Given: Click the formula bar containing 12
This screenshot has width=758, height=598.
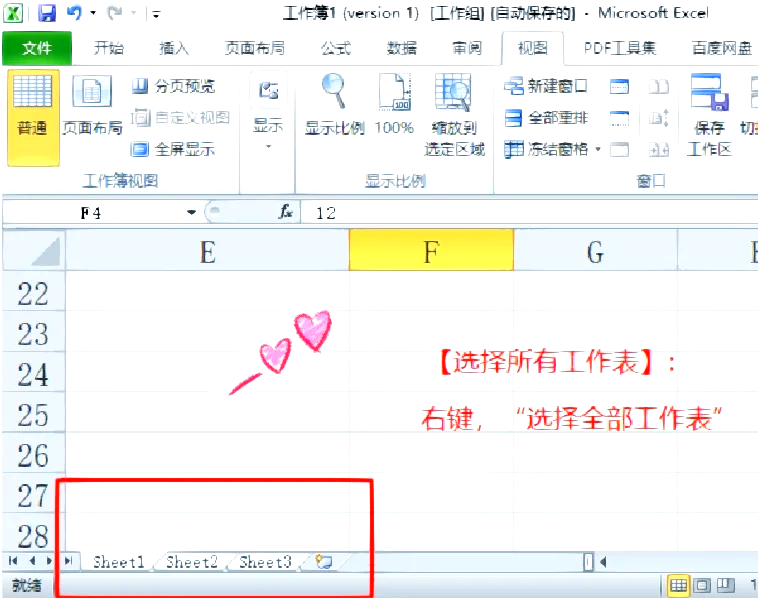Looking at the screenshot, I should click(x=529, y=213).
